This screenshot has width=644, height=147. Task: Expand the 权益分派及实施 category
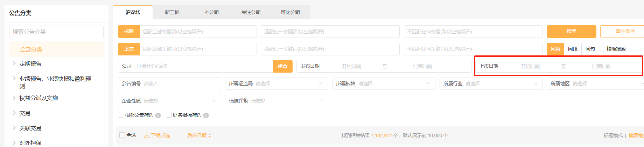14,98
